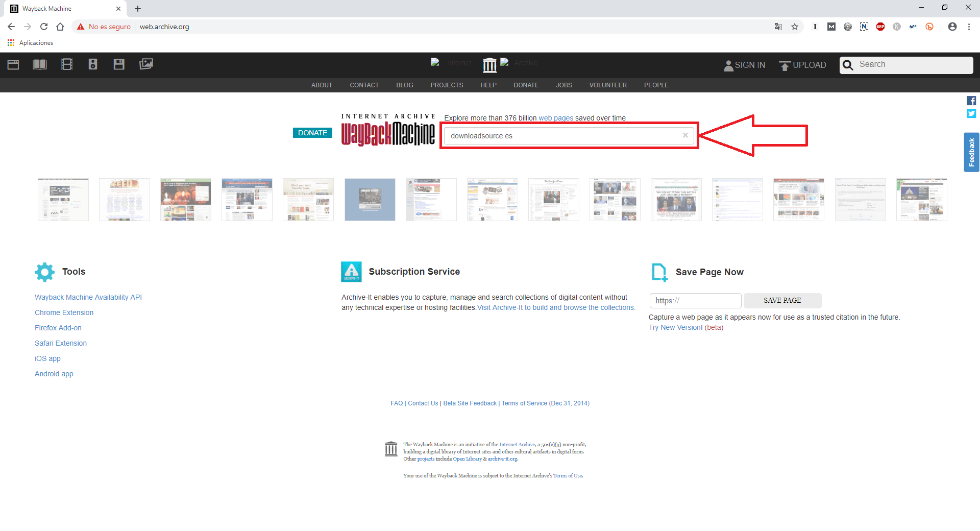The image size is (980, 531).
Task: Focus the https:// Save Page field
Action: click(695, 301)
